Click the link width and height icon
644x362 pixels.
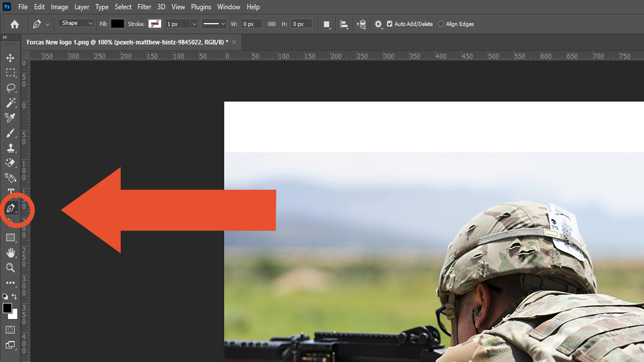point(272,24)
